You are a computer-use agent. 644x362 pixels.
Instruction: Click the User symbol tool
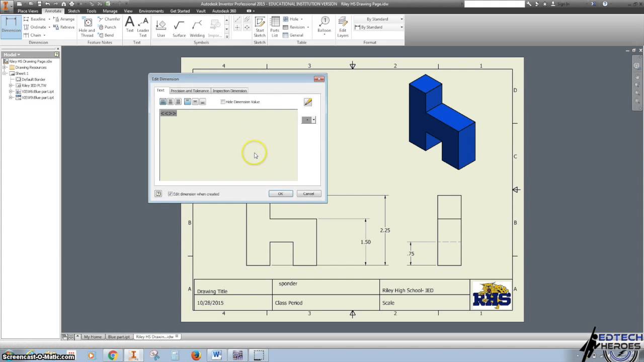click(161, 29)
